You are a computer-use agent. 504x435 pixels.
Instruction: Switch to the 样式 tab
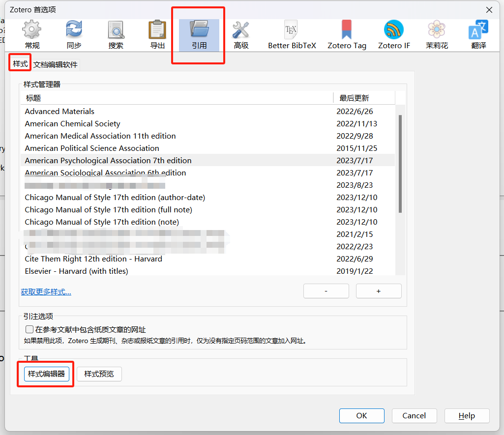[20, 64]
